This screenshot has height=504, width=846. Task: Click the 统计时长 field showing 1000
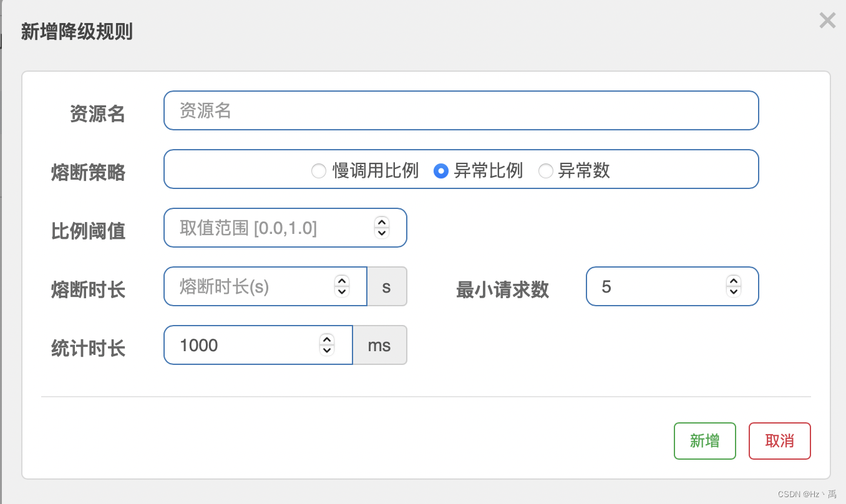pos(258,345)
